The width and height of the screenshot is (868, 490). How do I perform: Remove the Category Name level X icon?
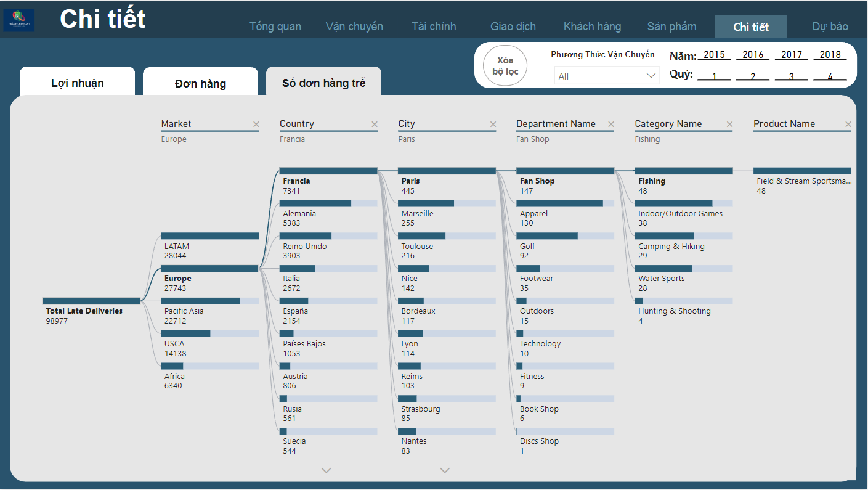click(729, 125)
